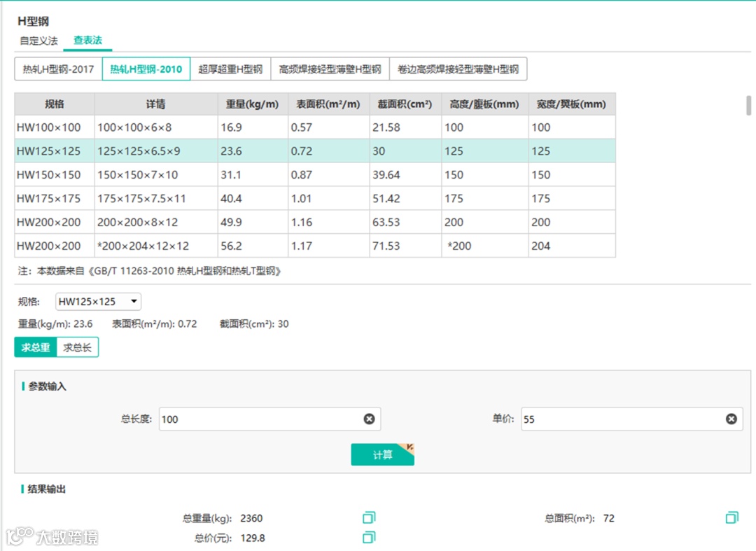Toggle 求总长 calculation mode
The height and width of the screenshot is (551, 756).
pyautogui.click(x=77, y=347)
